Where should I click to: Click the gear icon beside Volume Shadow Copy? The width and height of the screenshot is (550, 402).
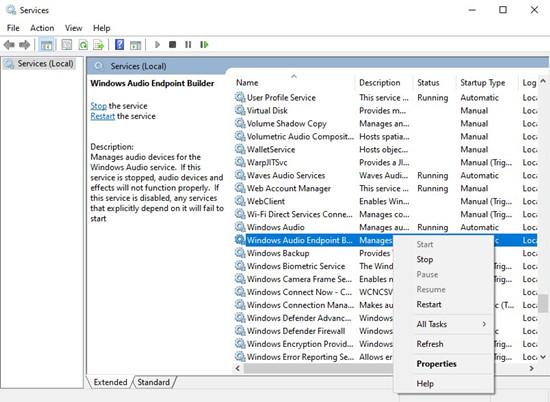point(240,123)
